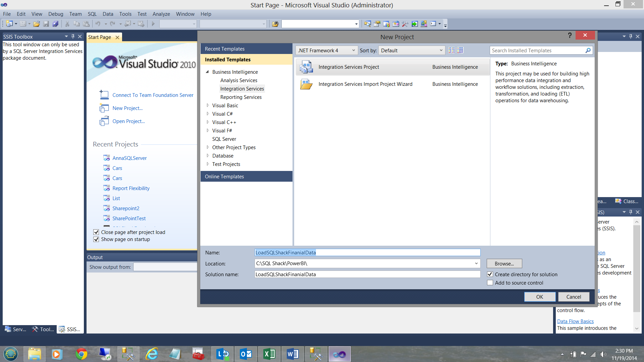Expand the Visual Basic tree node
This screenshot has width=644, height=362.
208,105
